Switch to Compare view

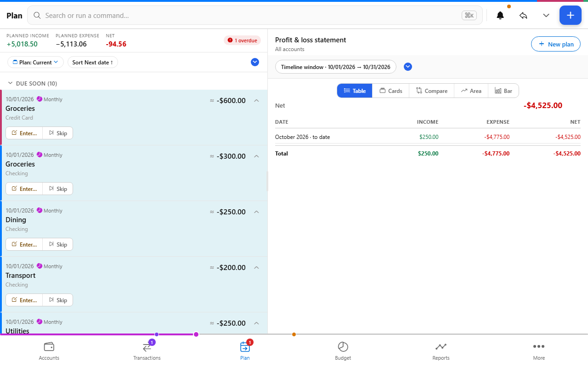432,91
